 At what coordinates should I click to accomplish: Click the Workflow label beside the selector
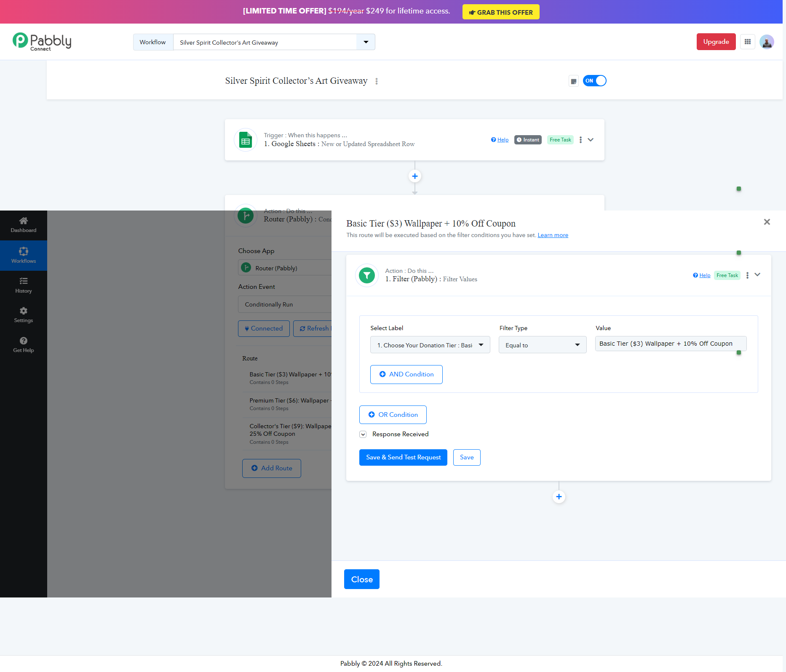[x=153, y=42]
